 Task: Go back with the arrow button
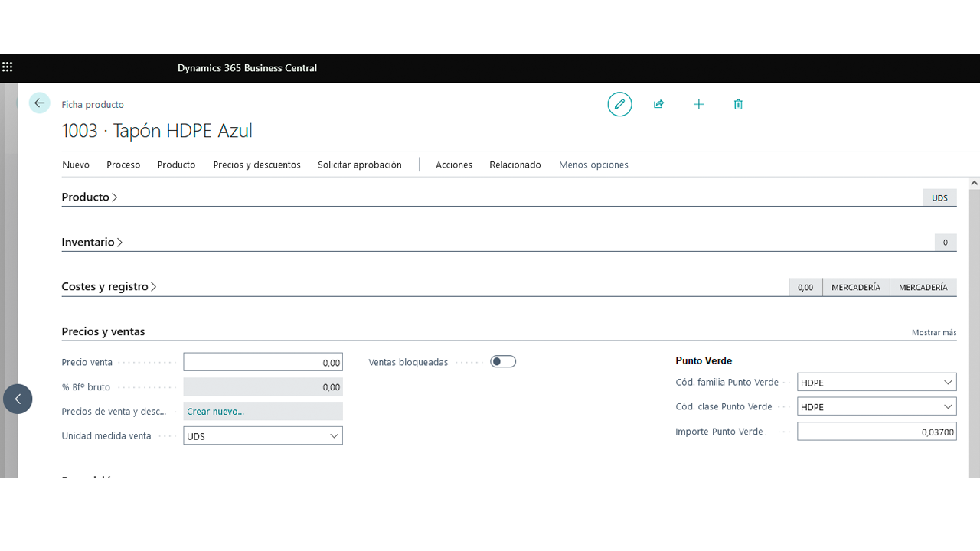[x=39, y=103]
